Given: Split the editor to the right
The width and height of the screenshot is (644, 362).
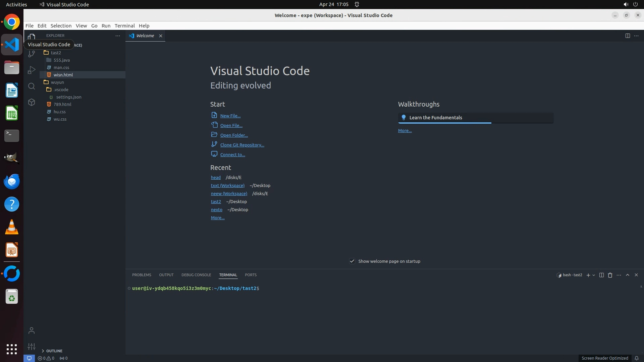Looking at the screenshot, I should point(628,36).
